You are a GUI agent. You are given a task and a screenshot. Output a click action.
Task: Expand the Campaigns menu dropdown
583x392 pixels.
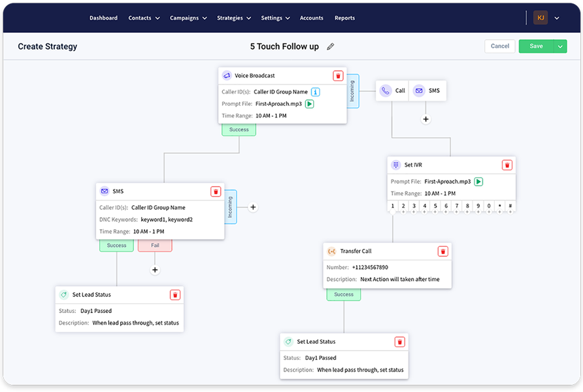tap(188, 18)
